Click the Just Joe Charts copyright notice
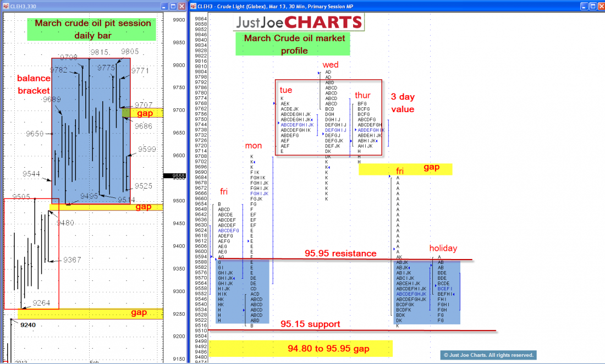Image resolution: width=605 pixels, height=364 pixels. point(487,355)
